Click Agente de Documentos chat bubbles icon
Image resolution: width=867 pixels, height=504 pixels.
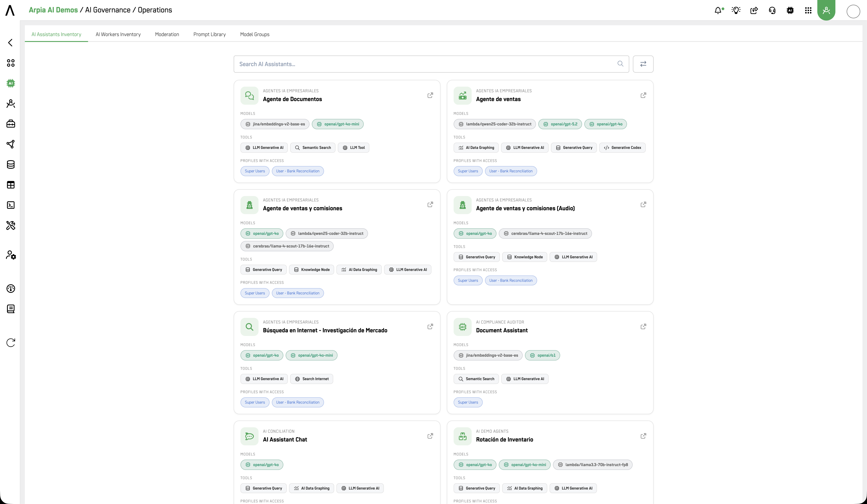coord(249,96)
